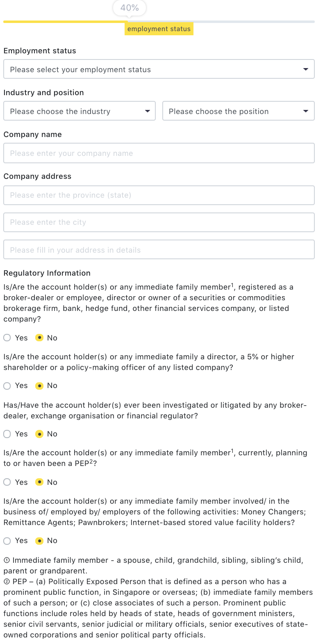This screenshot has height=644, width=332.
Task: Select No for Money Changers activities question
Action: (39, 541)
